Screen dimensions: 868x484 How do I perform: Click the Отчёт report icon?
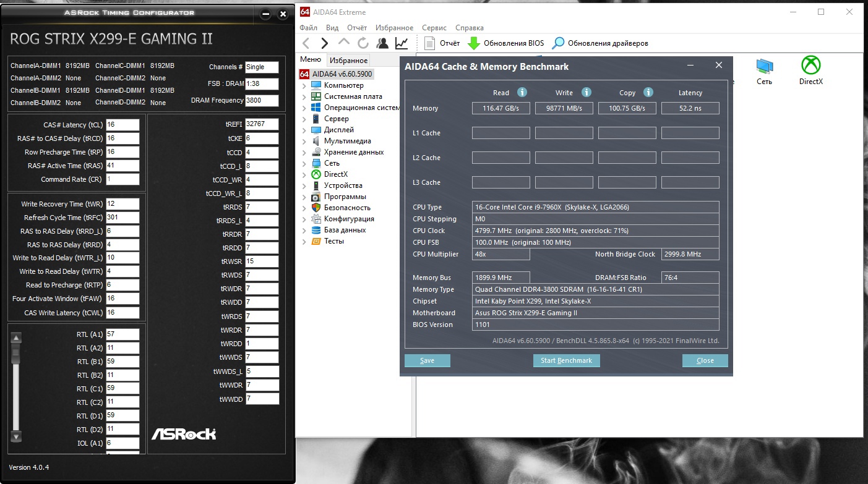(x=430, y=43)
